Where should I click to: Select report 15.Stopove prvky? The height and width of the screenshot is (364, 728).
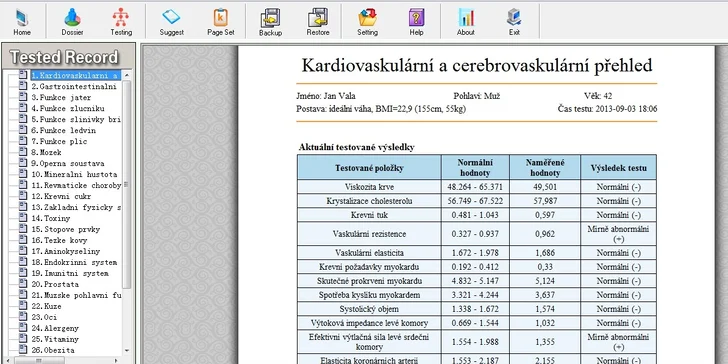pos(65,229)
